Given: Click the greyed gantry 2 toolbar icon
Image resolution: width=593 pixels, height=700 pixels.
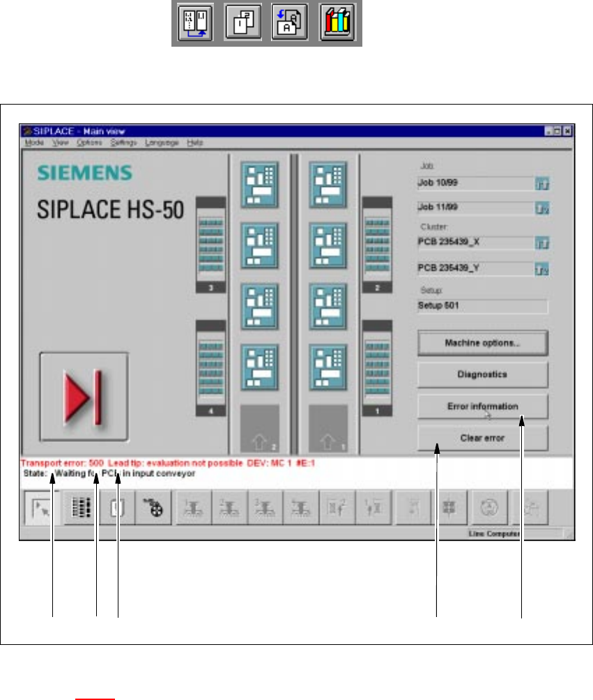Looking at the screenshot, I should point(229,508).
